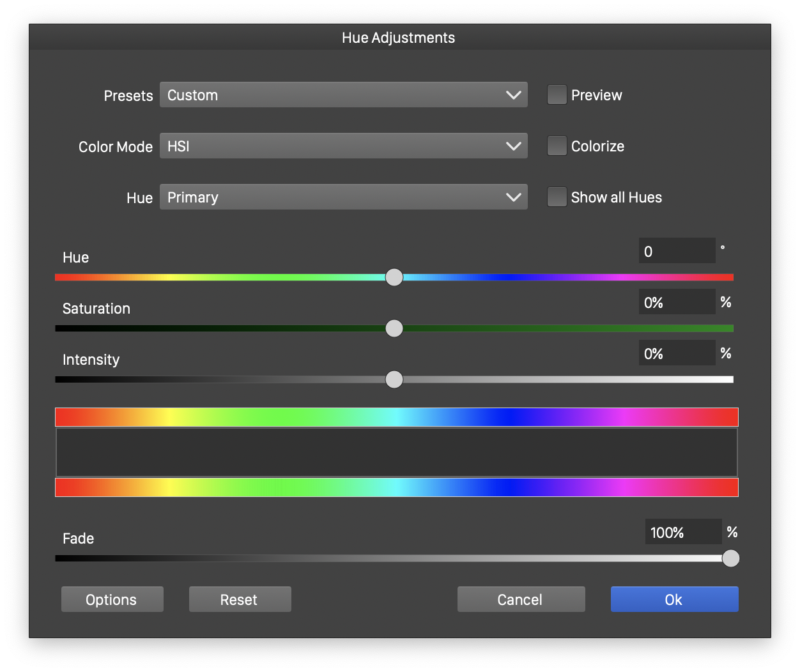Select the Saturation percentage input field
800x672 pixels.
[x=677, y=302]
